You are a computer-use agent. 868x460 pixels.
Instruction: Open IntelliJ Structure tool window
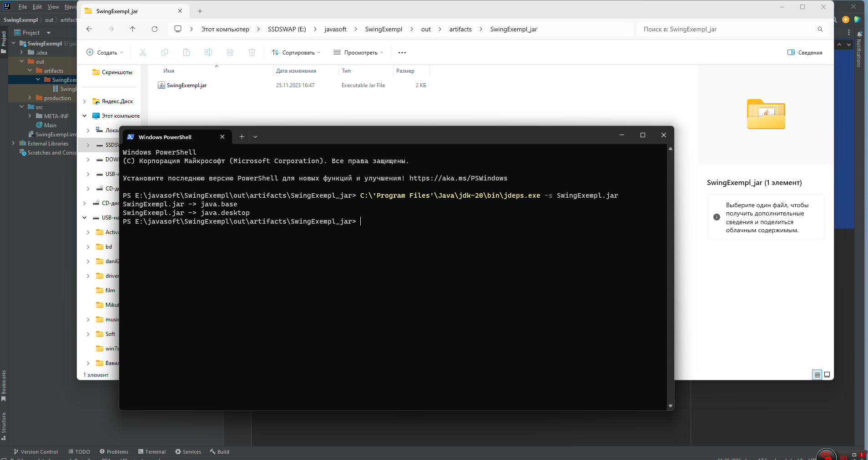pos(4,426)
